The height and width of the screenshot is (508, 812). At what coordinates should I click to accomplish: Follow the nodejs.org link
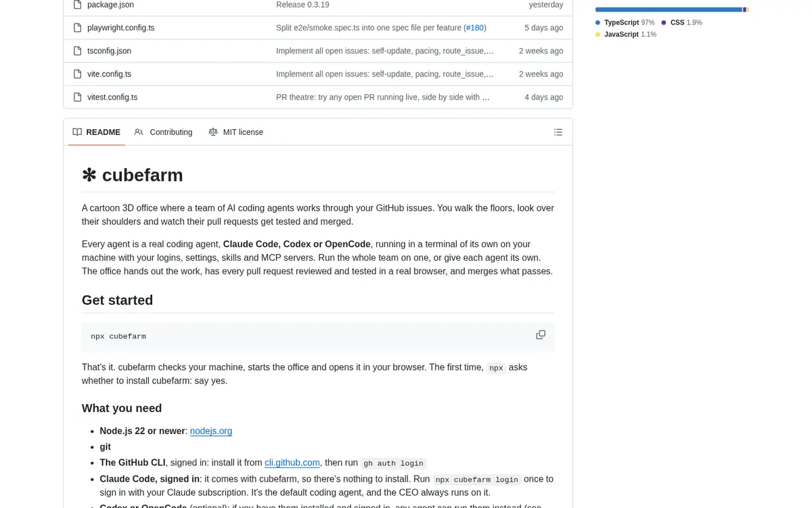[x=211, y=431]
